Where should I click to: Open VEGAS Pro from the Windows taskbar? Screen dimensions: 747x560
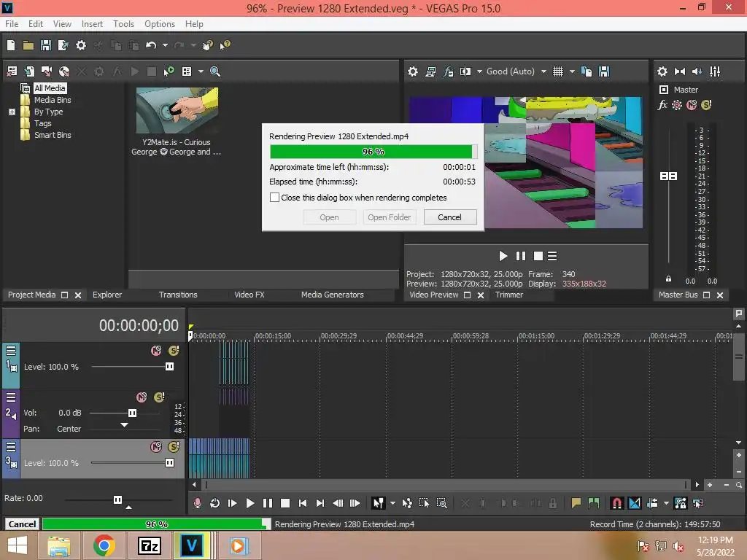(x=192, y=545)
